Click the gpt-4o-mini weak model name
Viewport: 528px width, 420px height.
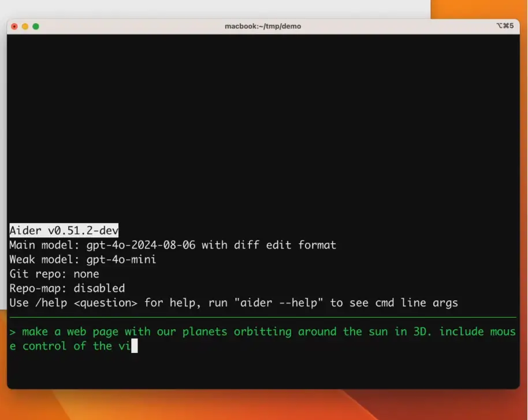[x=121, y=259]
